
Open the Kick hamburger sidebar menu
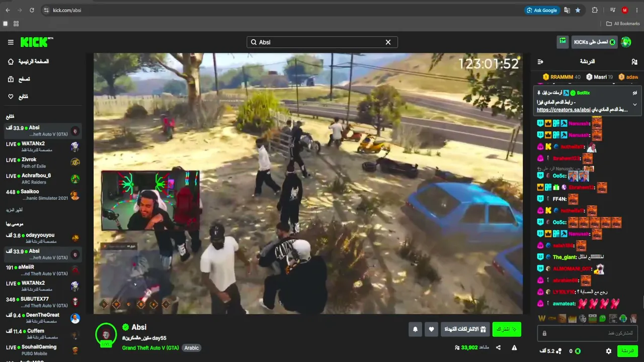coord(11,42)
